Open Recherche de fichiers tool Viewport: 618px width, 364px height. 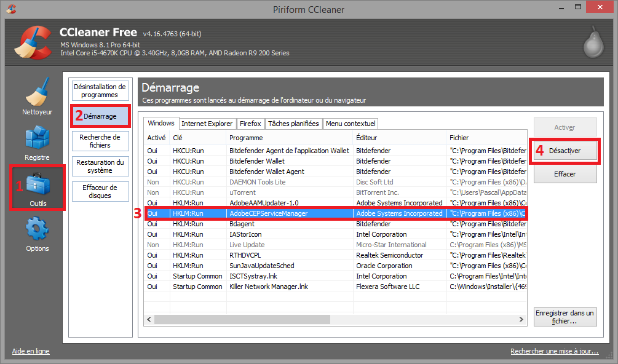tap(100, 141)
